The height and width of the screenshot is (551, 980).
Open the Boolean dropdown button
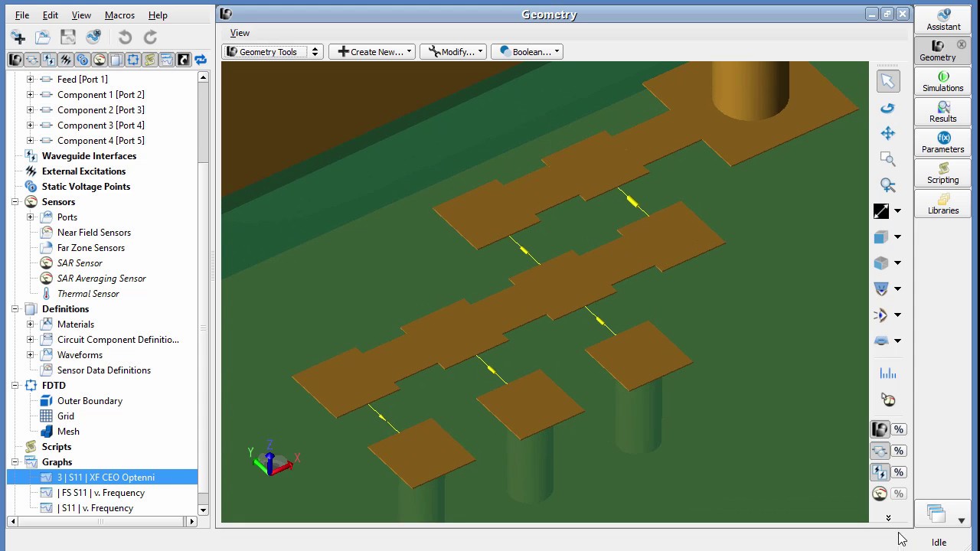pyautogui.click(x=527, y=52)
